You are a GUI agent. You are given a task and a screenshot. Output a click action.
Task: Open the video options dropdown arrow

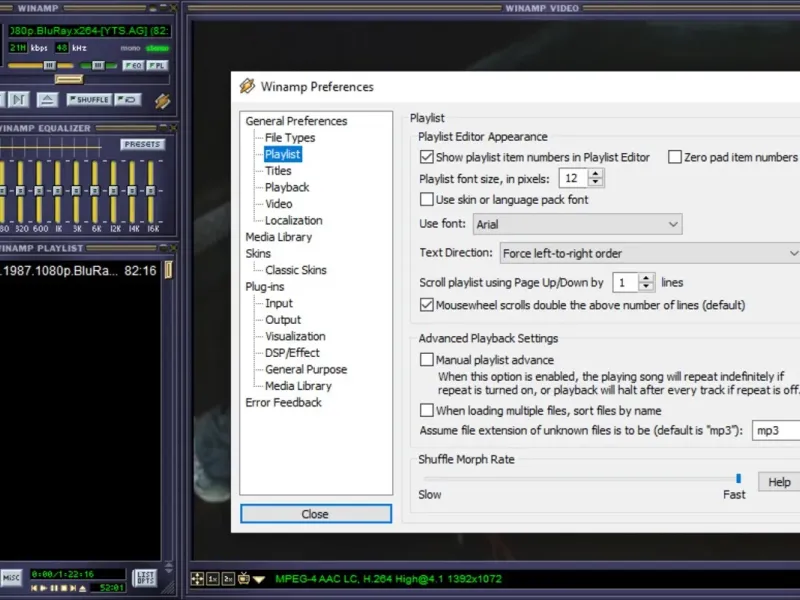259,580
